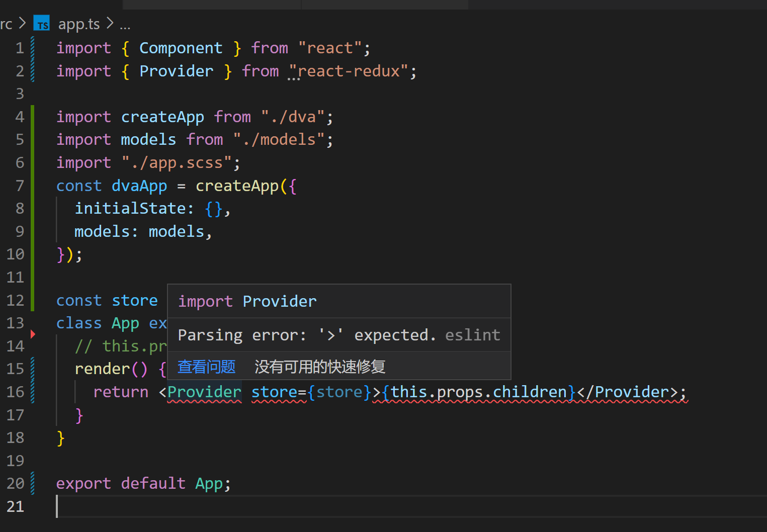The width and height of the screenshot is (767, 532).
Task: Click blue striped change marker beside line 1
Action: pos(33,48)
